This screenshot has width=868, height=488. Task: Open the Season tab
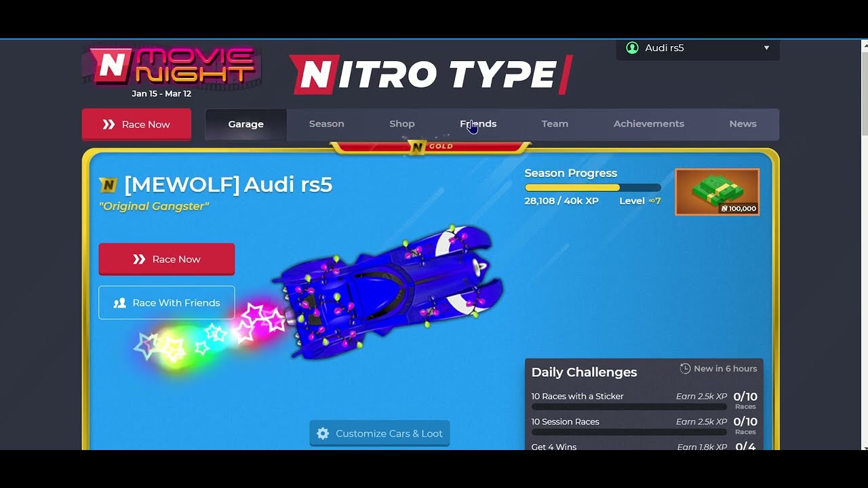pos(327,124)
